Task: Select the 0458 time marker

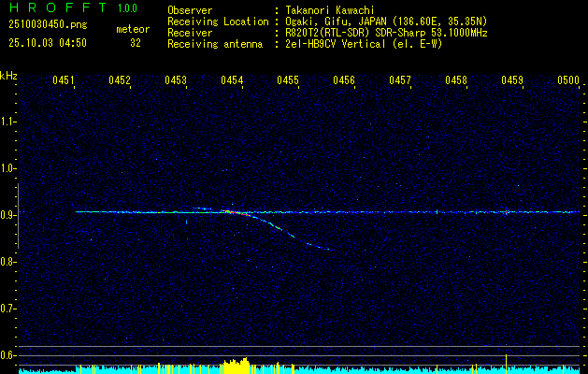Action: [455, 81]
